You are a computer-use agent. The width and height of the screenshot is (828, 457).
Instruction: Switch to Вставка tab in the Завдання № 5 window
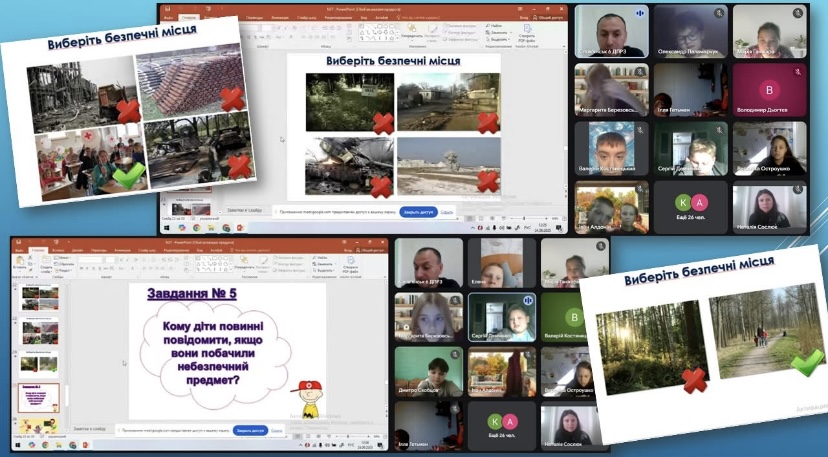tap(59, 249)
